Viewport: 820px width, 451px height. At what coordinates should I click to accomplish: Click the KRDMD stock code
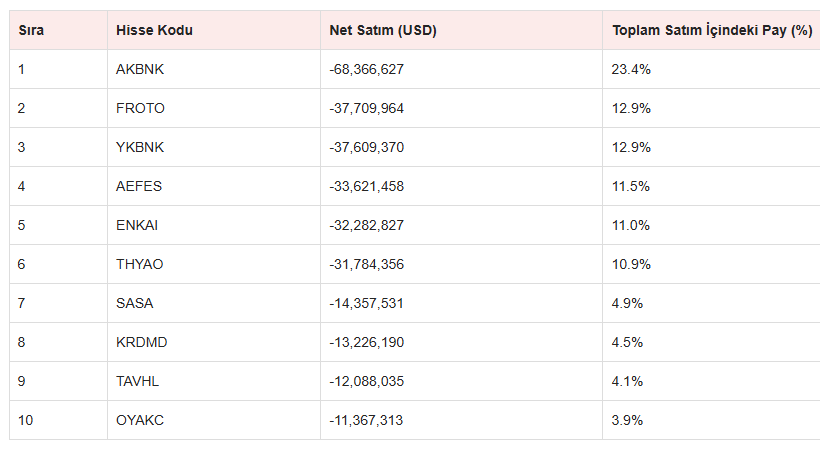point(141,342)
